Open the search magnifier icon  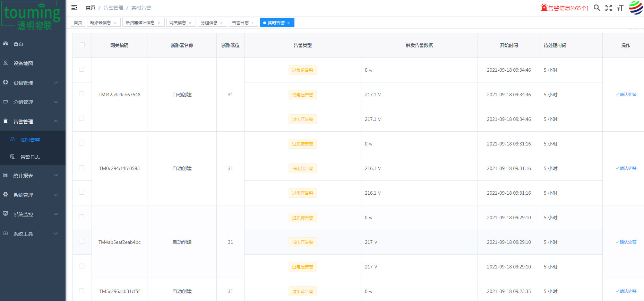[x=596, y=8]
